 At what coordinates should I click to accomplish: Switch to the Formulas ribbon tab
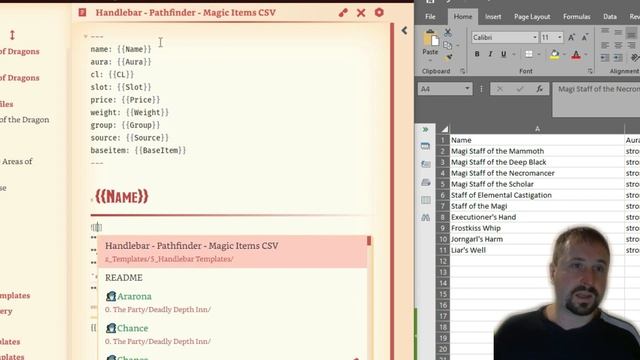tap(576, 17)
